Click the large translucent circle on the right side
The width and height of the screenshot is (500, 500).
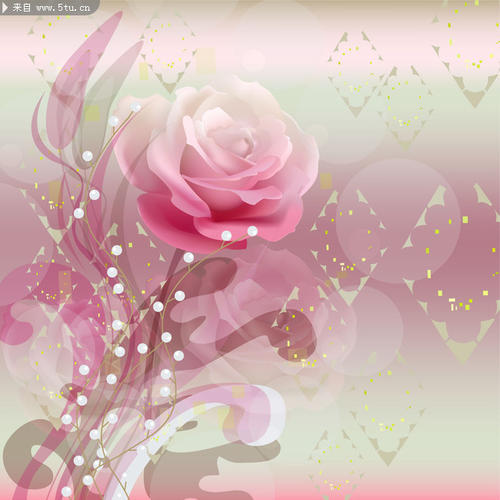(398, 221)
